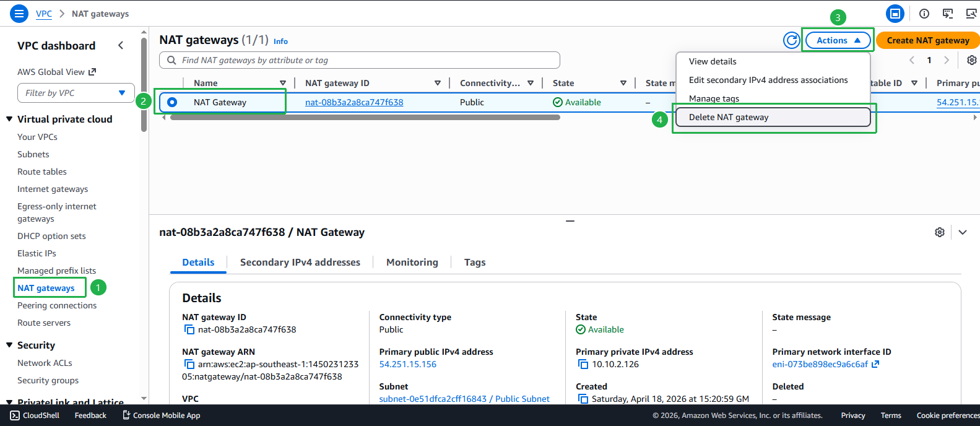
Task: Sort by Connectivity column arrow
Action: click(531, 83)
